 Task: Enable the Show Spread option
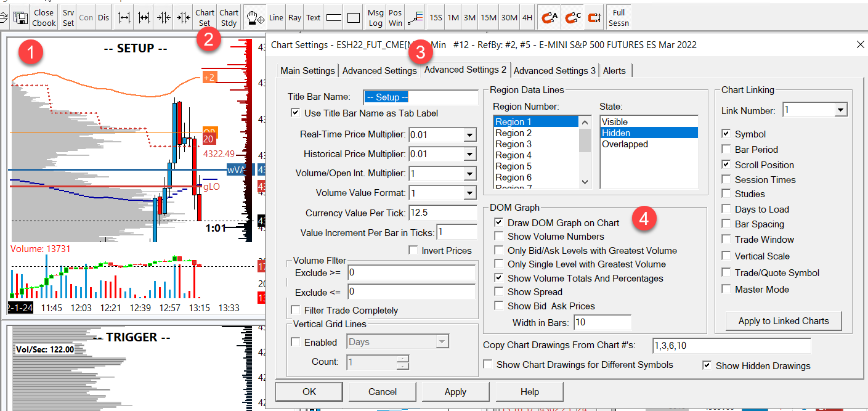[x=499, y=292]
